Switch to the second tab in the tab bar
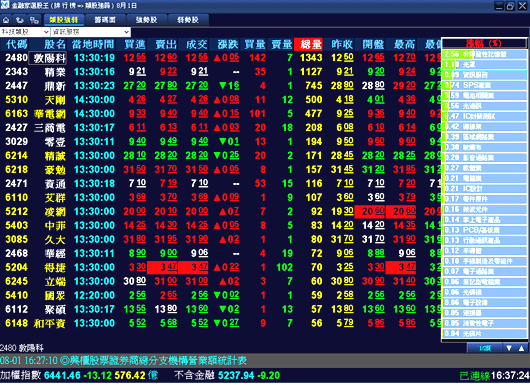530x385 pixels. pyautogui.click(x=105, y=20)
